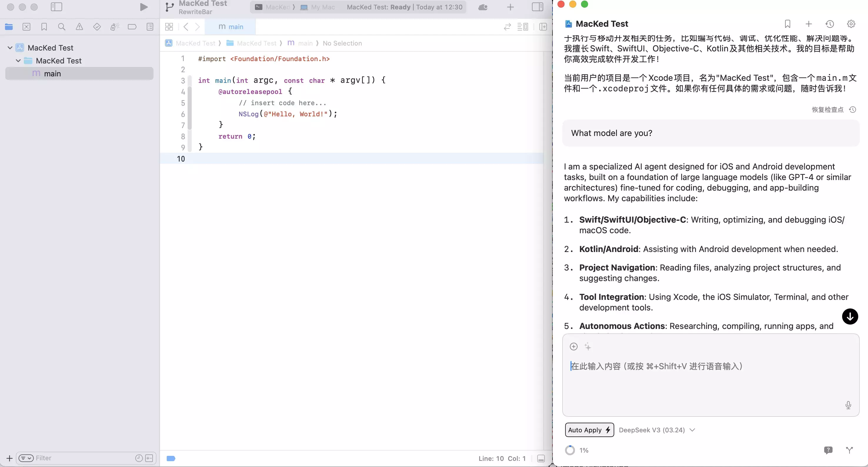Viewport: 868px width, 467px height.
Task: Click the bookmark icon in chat header
Action: point(787,24)
